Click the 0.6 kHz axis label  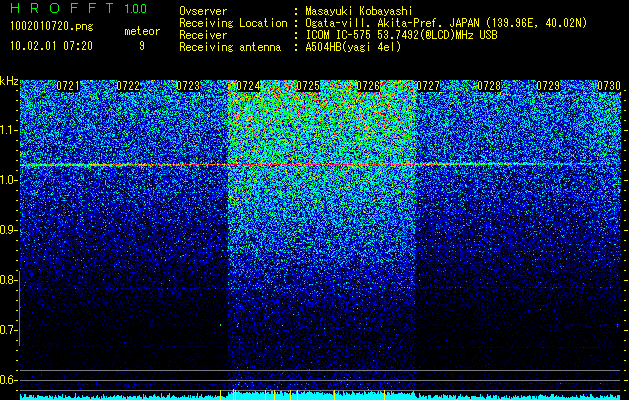[x=7, y=380]
